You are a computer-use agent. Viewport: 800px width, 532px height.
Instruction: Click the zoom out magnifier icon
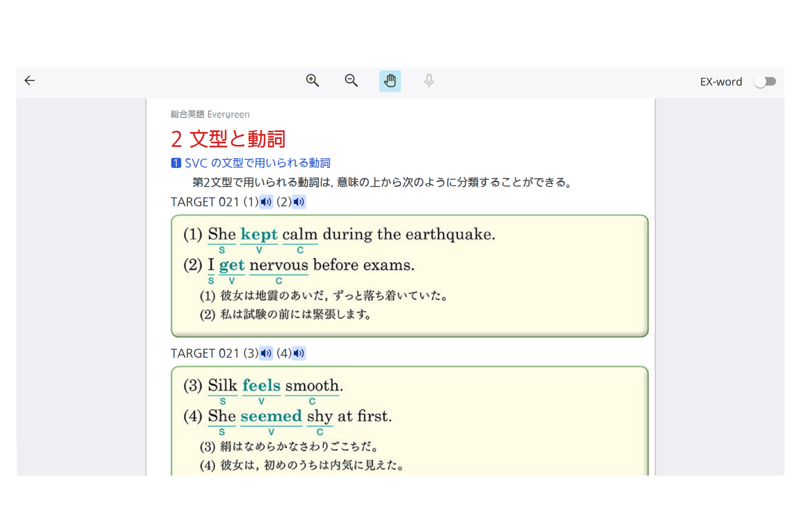tap(351, 81)
